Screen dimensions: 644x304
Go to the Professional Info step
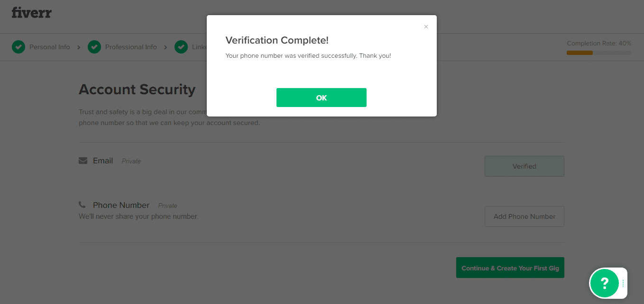(x=131, y=47)
